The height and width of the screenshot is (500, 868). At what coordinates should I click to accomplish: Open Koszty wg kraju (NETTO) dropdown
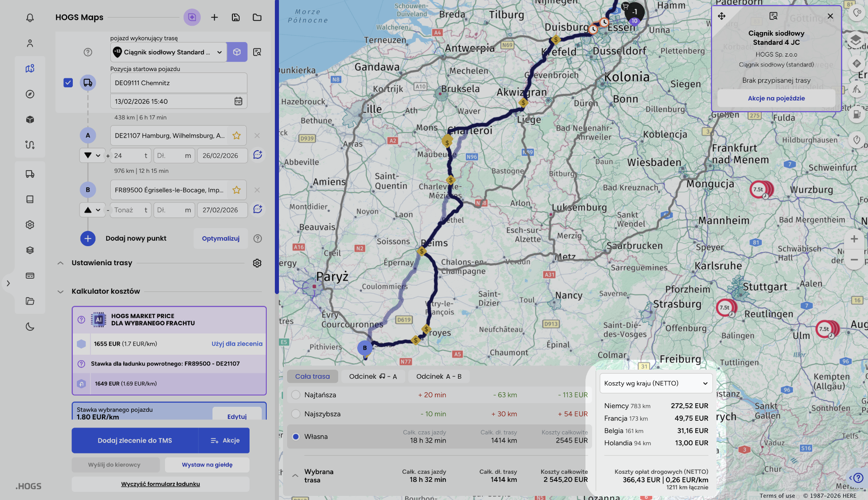click(x=656, y=383)
